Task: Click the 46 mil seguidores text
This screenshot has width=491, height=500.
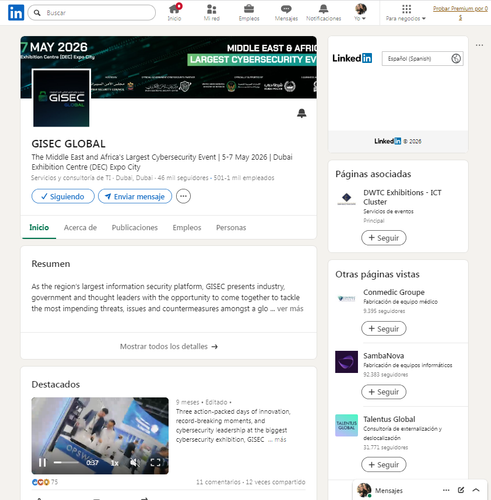Action: coord(183,178)
